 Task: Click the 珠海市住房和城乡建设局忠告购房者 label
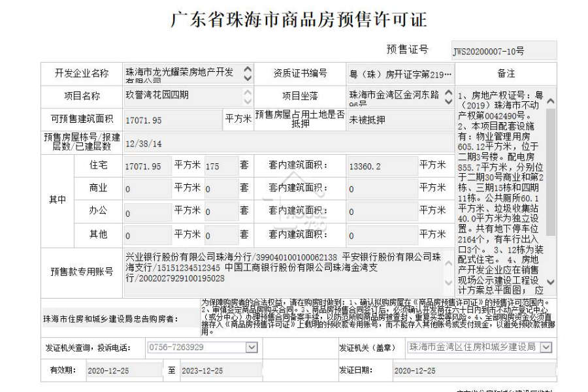[110, 319]
